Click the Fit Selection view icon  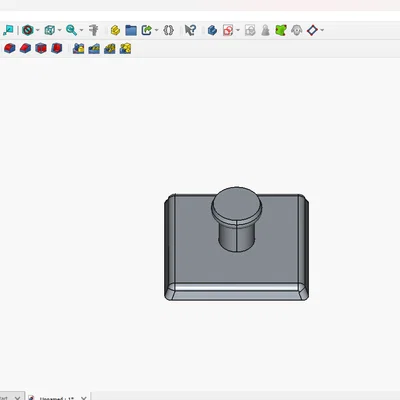pyautogui.click(x=8, y=30)
